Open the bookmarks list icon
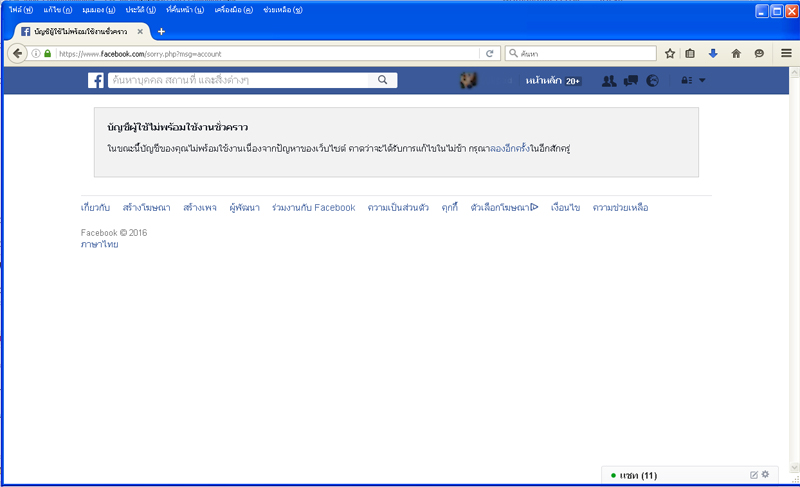 tap(690, 54)
